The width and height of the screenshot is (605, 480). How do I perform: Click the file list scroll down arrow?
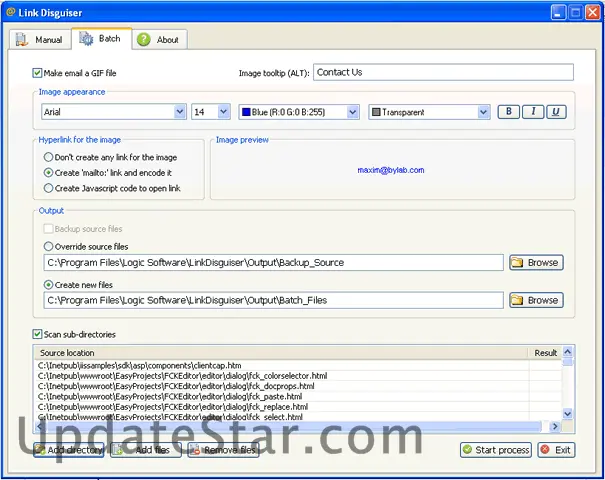coord(568,414)
